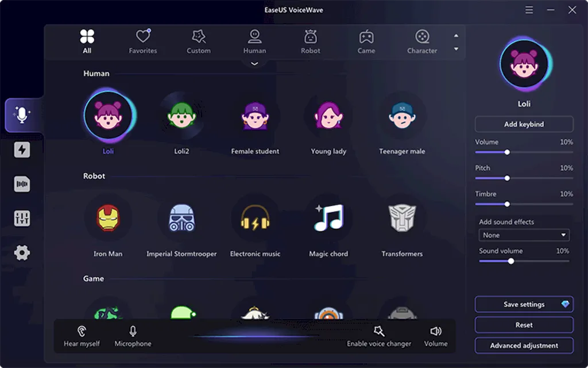The width and height of the screenshot is (588, 368).
Task: Open the voice changer microphone sidebar tab
Action: click(x=22, y=115)
